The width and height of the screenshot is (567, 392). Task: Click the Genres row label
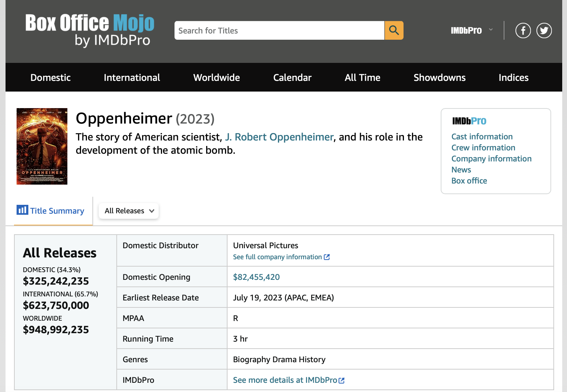135,359
